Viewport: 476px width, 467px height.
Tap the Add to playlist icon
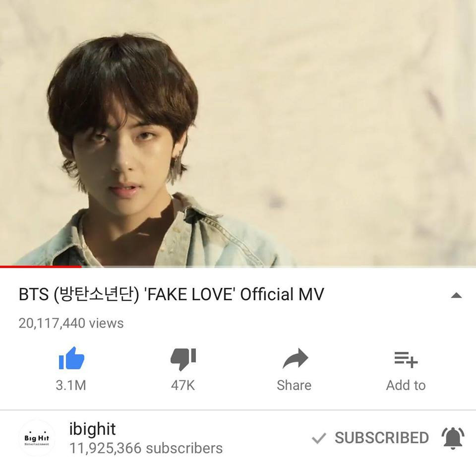(x=406, y=359)
